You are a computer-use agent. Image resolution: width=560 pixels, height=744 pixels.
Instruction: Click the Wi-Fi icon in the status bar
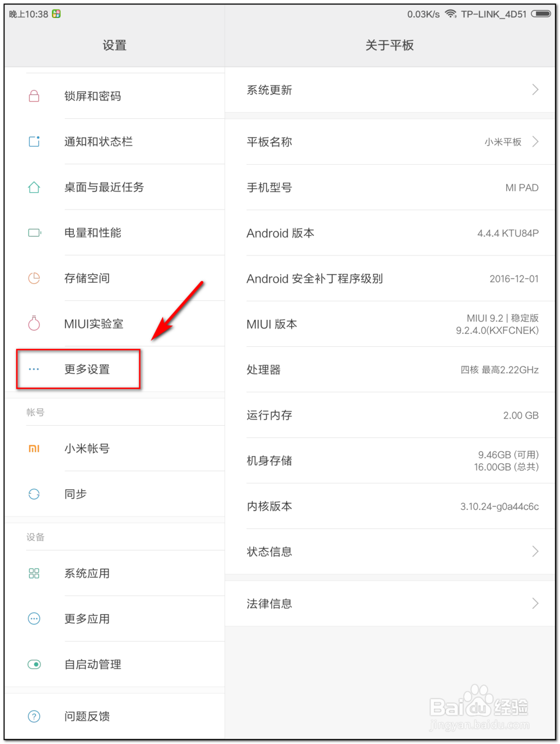pyautogui.click(x=451, y=14)
